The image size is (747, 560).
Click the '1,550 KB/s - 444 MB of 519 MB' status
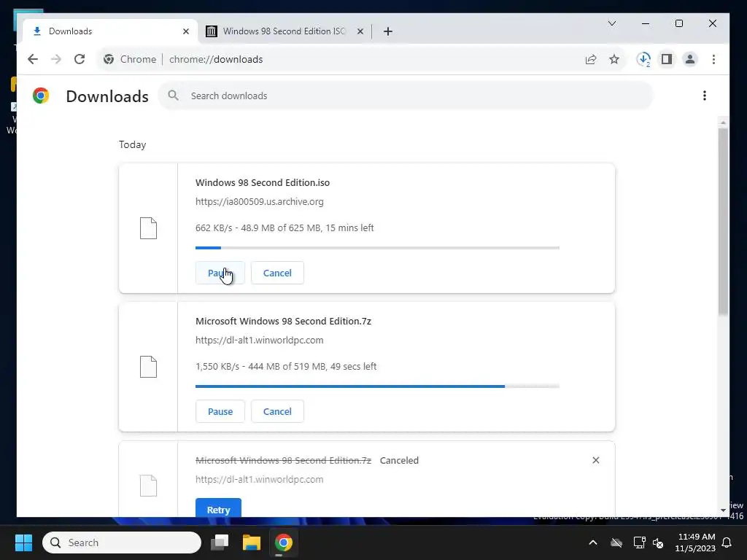(286, 366)
